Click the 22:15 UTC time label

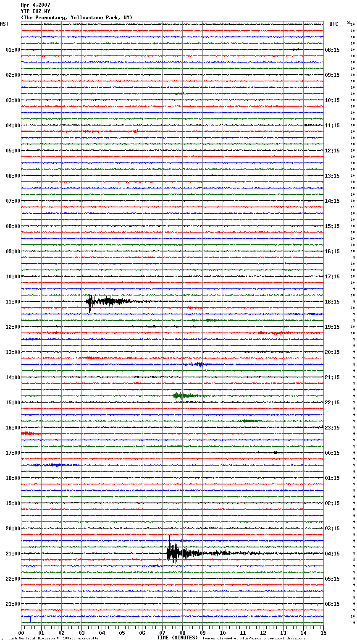332,403
